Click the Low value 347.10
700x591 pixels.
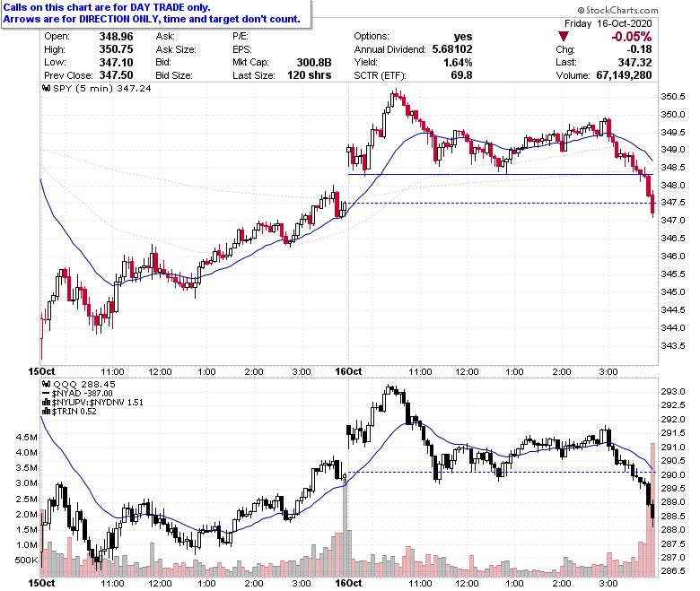point(116,63)
